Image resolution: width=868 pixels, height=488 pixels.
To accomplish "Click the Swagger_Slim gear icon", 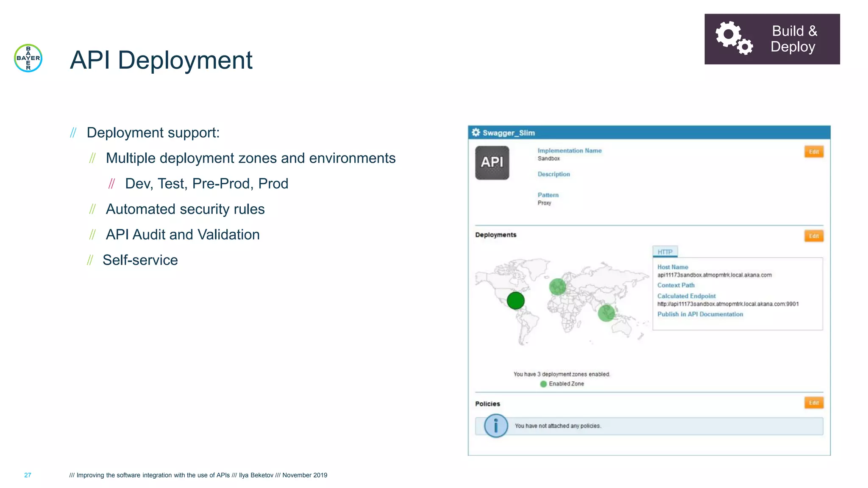I will 476,133.
